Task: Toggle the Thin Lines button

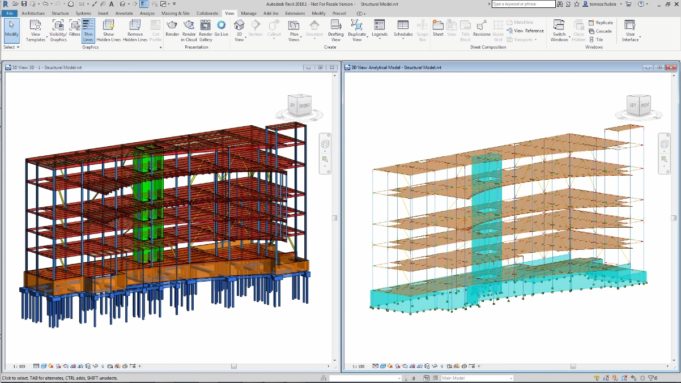Action: click(x=88, y=30)
